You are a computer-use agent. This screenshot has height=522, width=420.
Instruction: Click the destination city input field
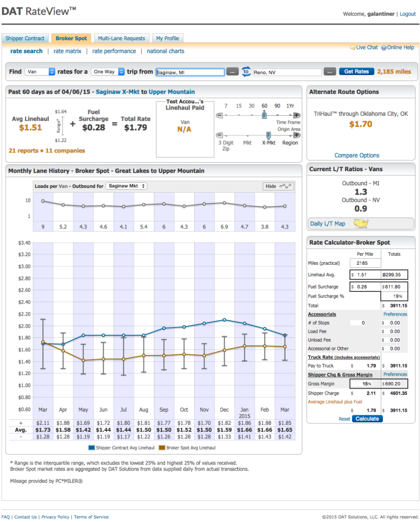pos(287,72)
